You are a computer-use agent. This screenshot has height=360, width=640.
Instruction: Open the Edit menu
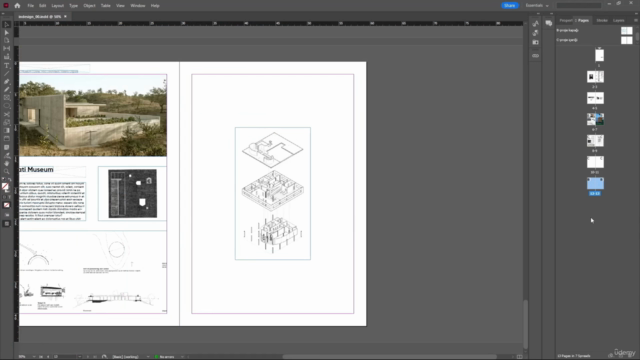(x=42, y=6)
